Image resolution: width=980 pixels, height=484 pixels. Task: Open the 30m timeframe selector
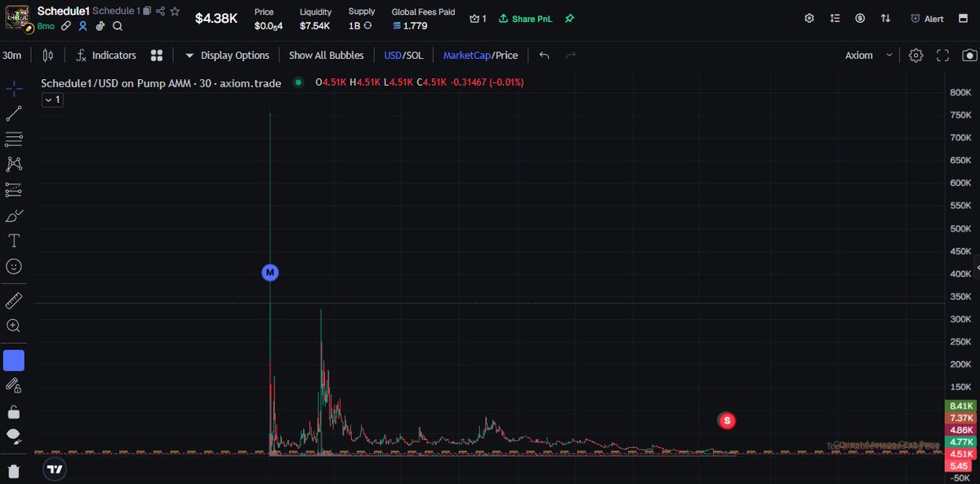pyautogui.click(x=12, y=56)
